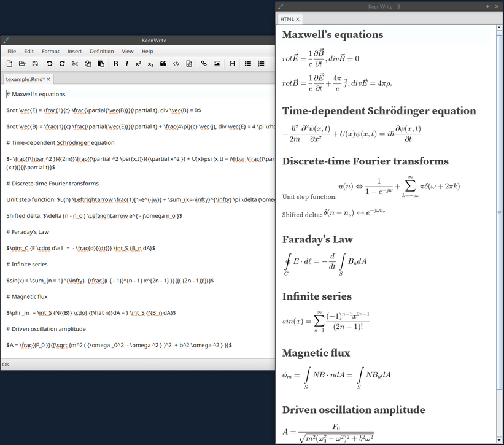504x445 pixels.
Task: Undo the last edit
Action: pos(49,64)
